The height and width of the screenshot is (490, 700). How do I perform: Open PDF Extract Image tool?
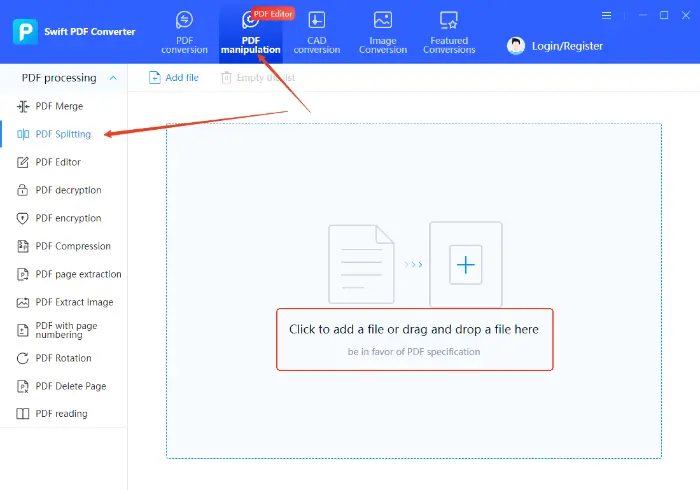pyautogui.click(x=74, y=302)
